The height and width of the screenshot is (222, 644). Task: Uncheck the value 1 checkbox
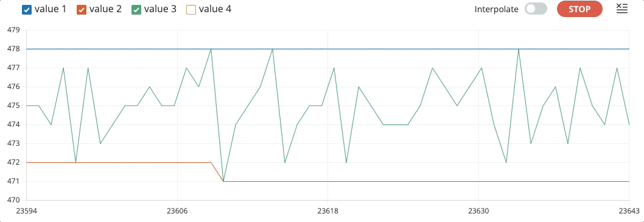27,10
